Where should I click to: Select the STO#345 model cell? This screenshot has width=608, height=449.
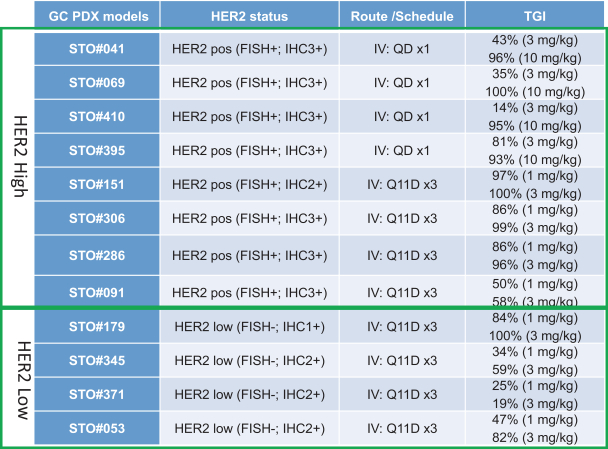(96, 359)
